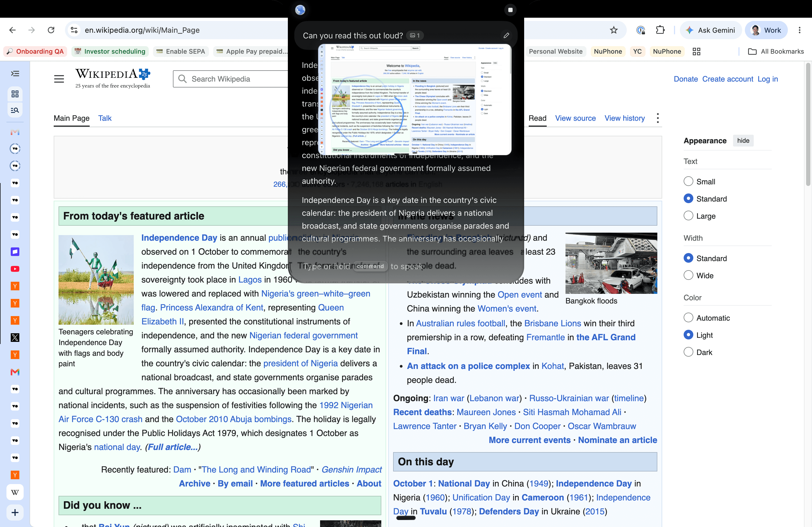
Task: Open Wikipedia's hamburger main menu
Action: click(59, 79)
